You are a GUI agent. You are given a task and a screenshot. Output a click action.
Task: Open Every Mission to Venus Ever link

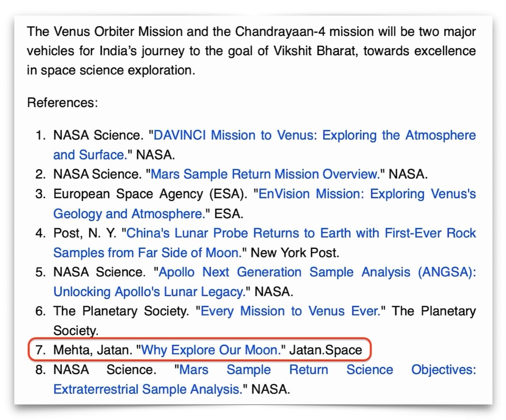pos(290,311)
